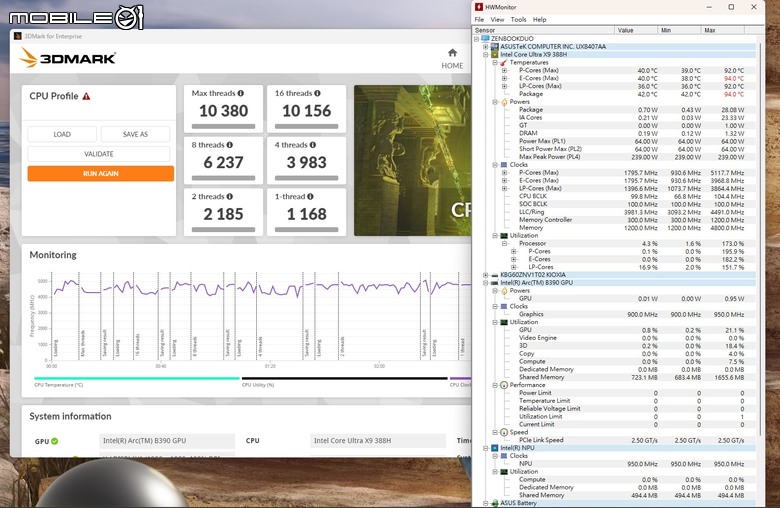Click the CPU Temperatures thermometer icon
Viewport: 780px width, 508px height.
(x=503, y=63)
